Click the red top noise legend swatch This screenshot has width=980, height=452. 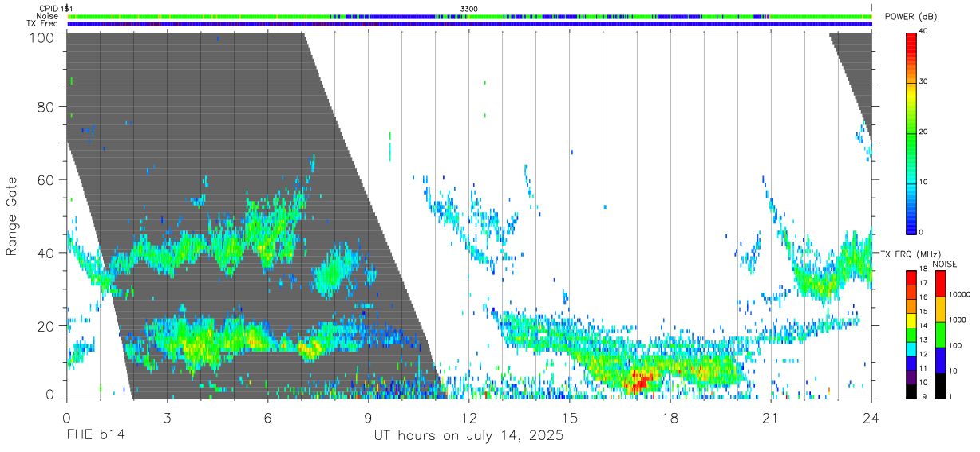[939, 283]
